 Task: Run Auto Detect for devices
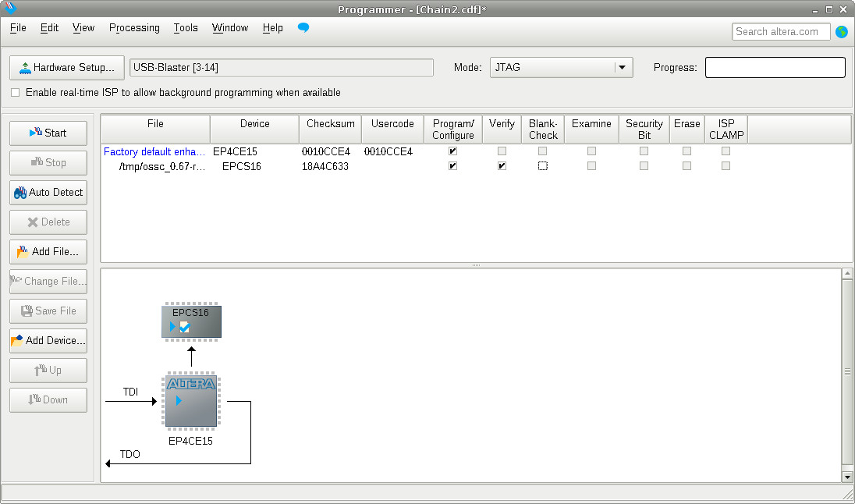tap(48, 193)
